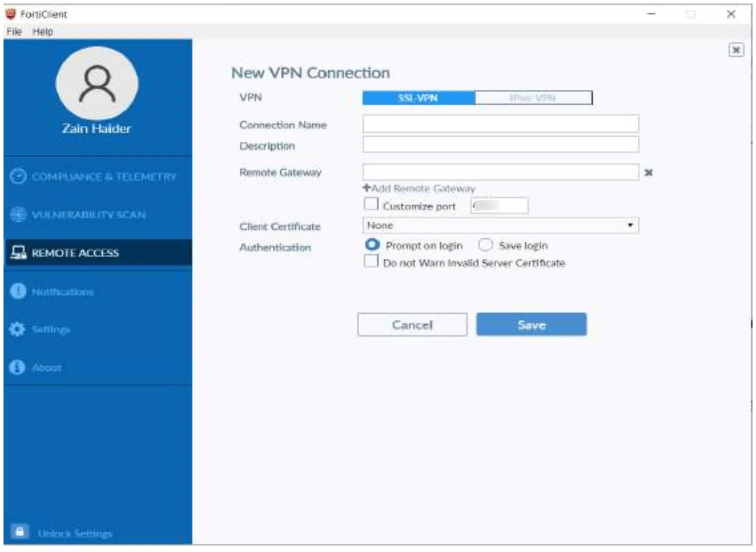Click the Zain Haider user name
Viewport: 756px width, 552px height.
tap(96, 129)
